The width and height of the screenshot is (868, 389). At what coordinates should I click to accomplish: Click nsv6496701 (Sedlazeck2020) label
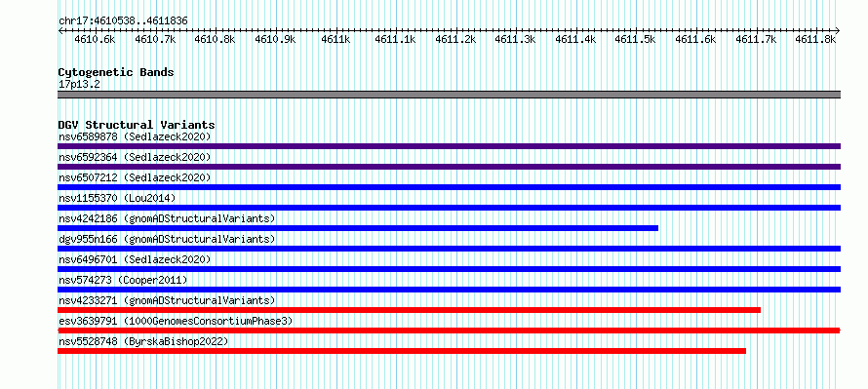(x=135, y=259)
